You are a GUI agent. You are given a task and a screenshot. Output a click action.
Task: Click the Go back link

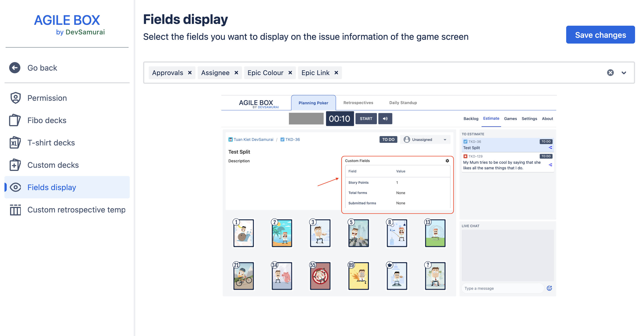(x=42, y=68)
